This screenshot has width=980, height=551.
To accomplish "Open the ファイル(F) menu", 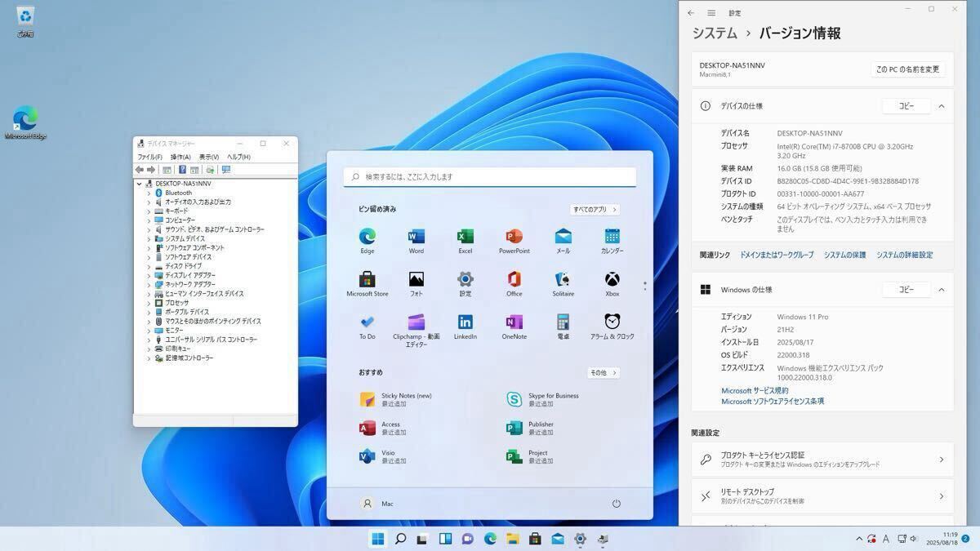I will 149,157.
